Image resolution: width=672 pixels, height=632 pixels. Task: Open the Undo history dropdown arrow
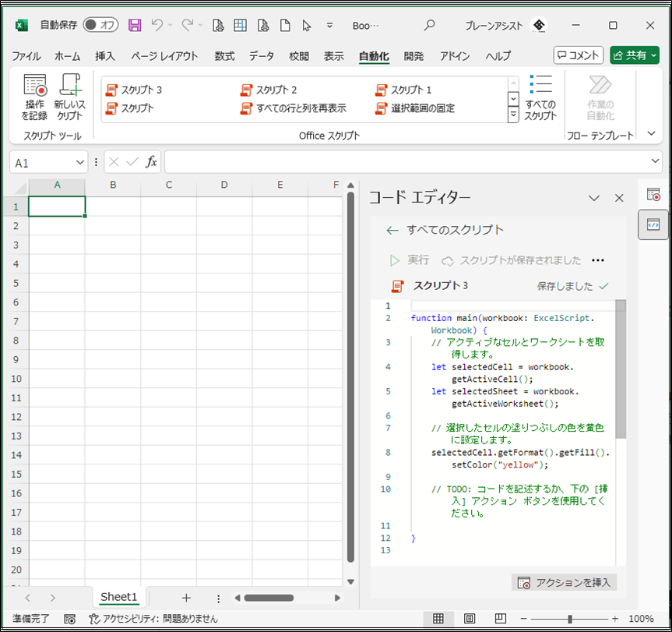pos(171,25)
